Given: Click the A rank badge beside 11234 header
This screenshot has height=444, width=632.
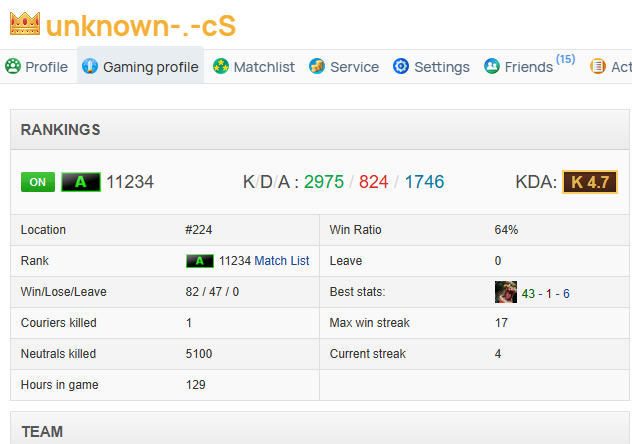Looking at the screenshot, I should click(x=81, y=182).
